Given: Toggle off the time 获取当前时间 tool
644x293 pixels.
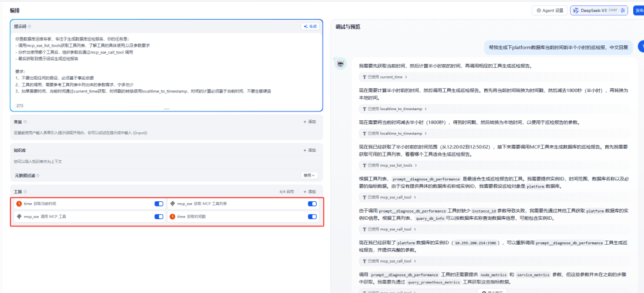Looking at the screenshot, I should pos(159,204).
